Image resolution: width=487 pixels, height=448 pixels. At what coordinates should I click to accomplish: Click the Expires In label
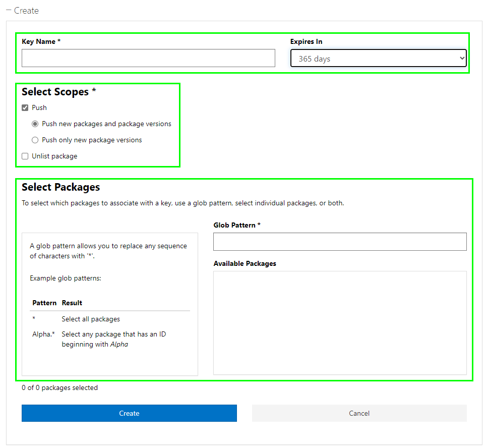tap(306, 41)
